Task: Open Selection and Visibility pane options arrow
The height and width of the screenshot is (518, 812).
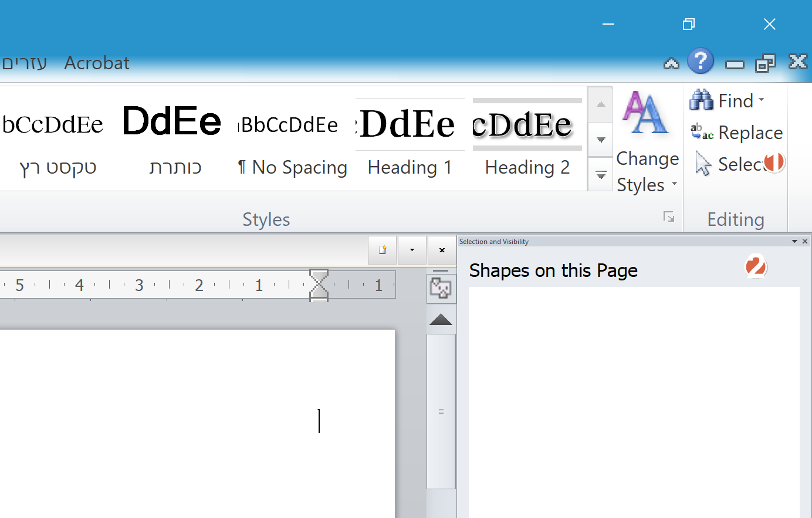Action: 794,242
